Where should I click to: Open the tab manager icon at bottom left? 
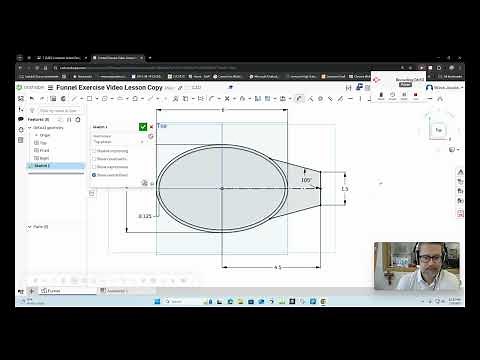click(x=21, y=291)
